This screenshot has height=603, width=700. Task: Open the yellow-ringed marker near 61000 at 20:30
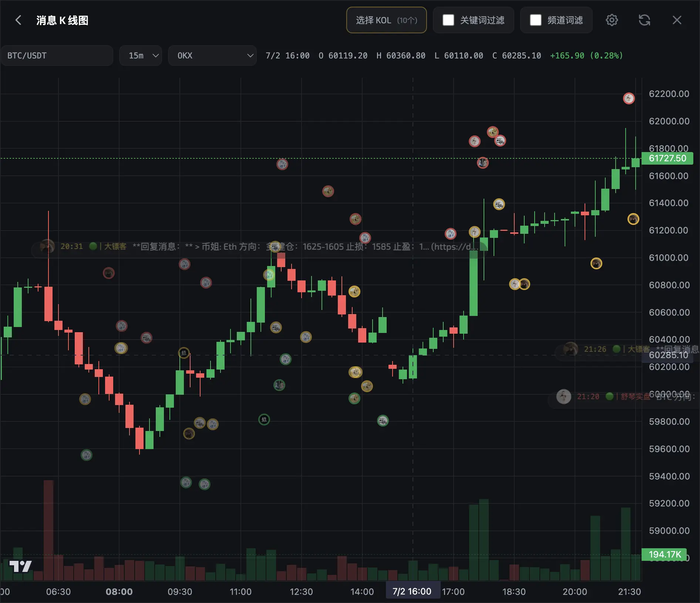[x=596, y=263]
